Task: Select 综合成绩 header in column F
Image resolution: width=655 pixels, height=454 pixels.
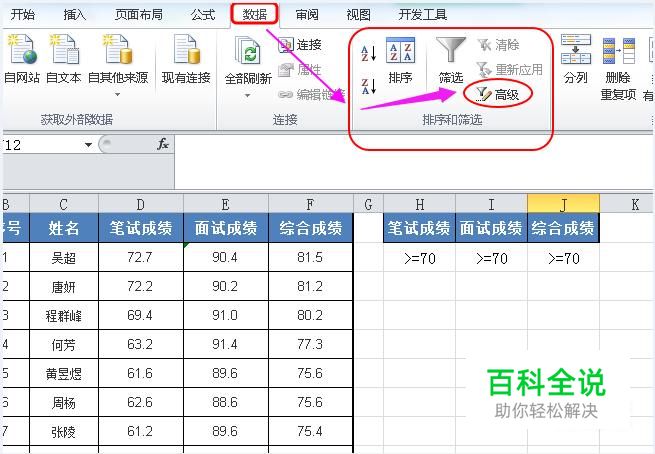Action: (x=310, y=228)
